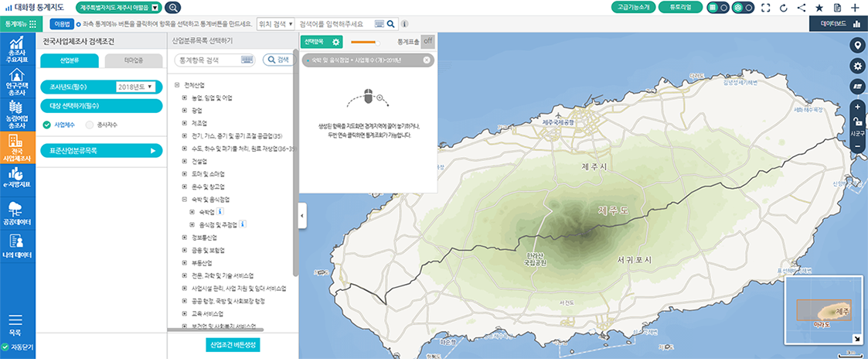The width and height of the screenshot is (868, 359).
Task: Click the region search magnifier icon at top
Action: 172,8
